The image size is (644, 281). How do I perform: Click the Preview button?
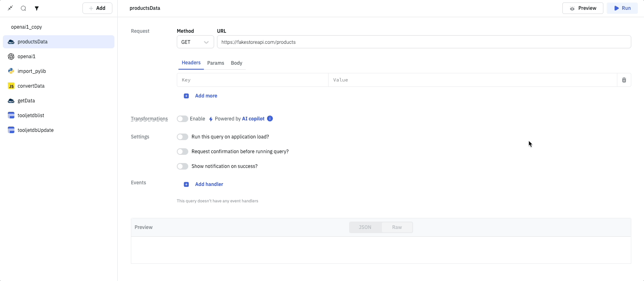tap(582, 8)
